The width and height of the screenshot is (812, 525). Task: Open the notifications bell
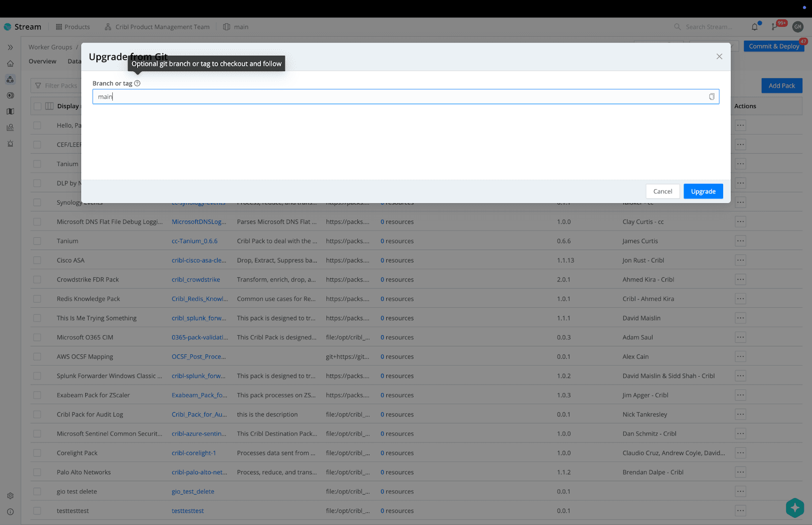[x=755, y=27]
